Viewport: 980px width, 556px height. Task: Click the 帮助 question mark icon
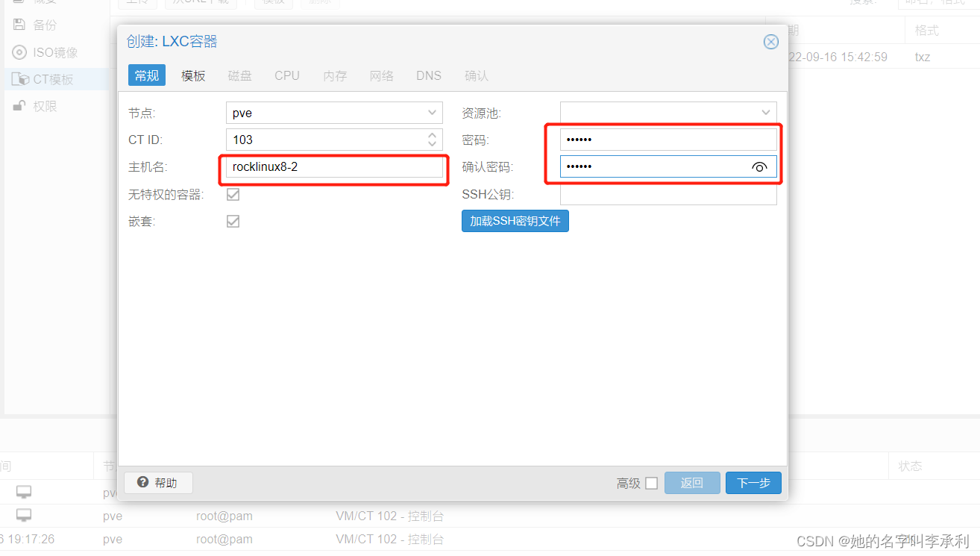point(142,483)
